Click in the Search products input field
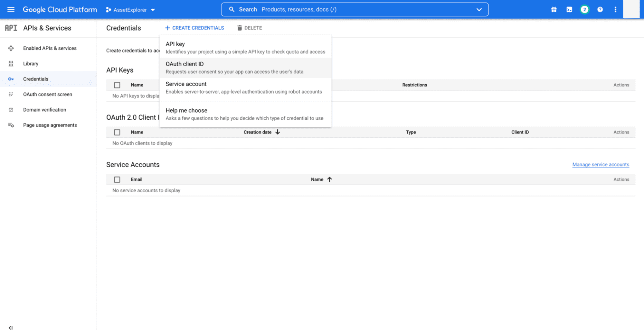 (x=354, y=10)
